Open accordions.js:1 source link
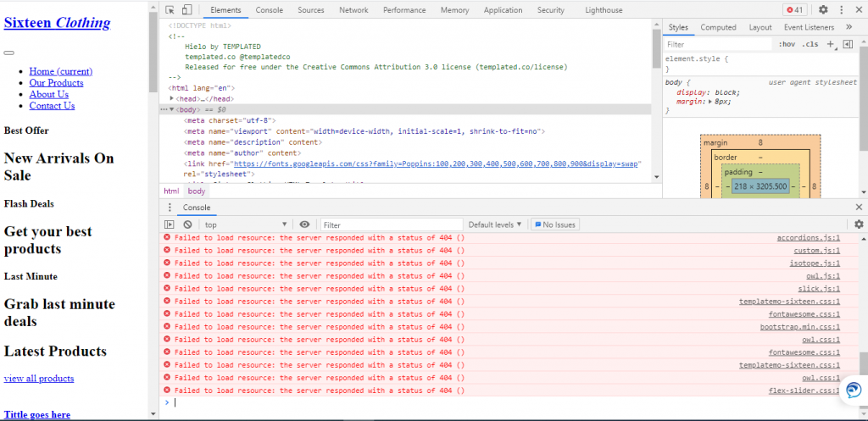868x421 pixels. 809,238
